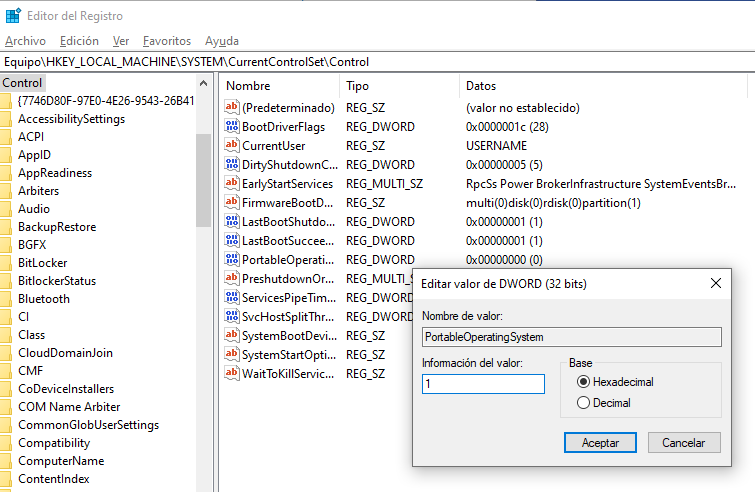Image resolution: width=755 pixels, height=492 pixels.
Task: Select the ComputerName key in tree
Action: (x=60, y=461)
